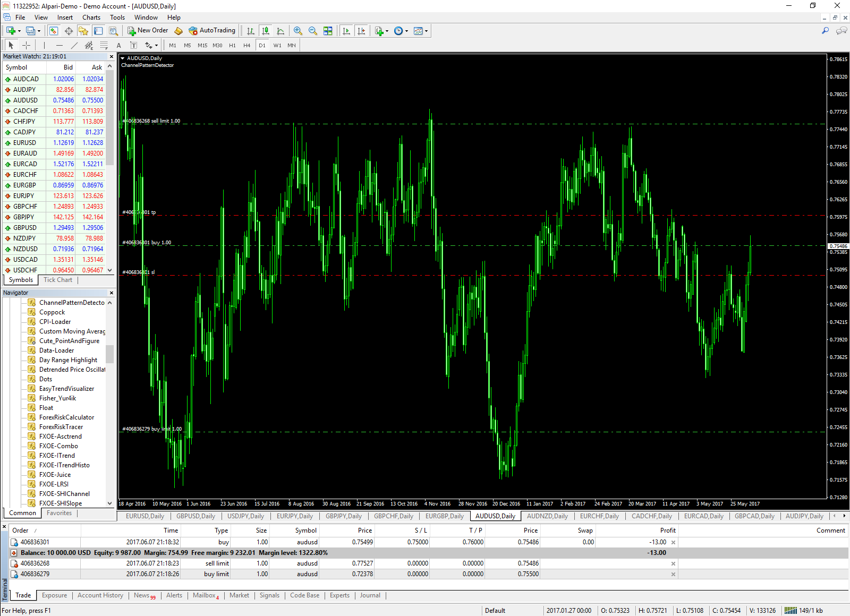Switch to Tick Chart tab
The height and width of the screenshot is (616, 850).
coord(58,280)
